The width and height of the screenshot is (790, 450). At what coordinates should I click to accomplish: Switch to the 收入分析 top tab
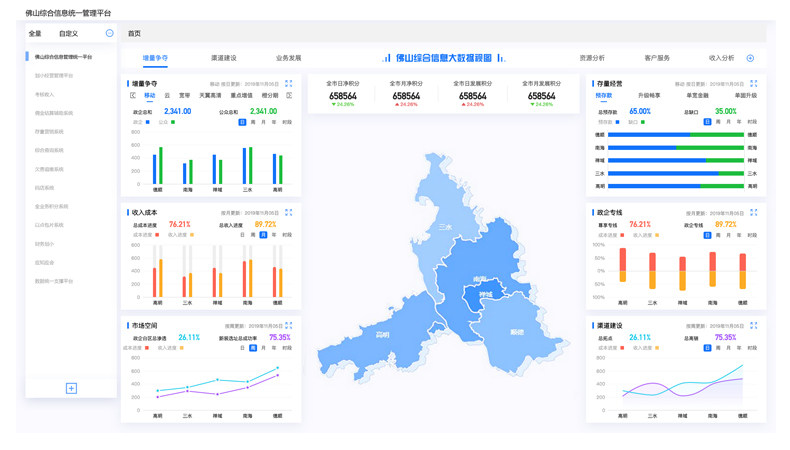pos(721,58)
